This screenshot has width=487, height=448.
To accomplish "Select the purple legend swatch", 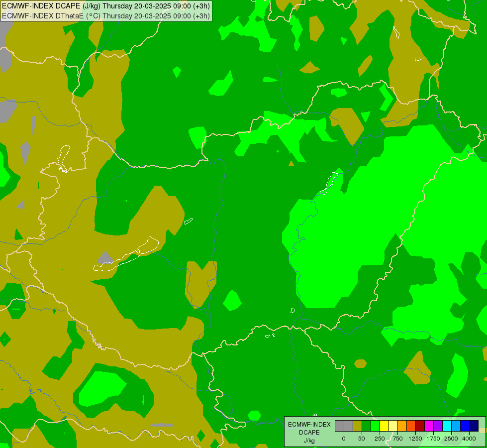I will pos(438,426).
